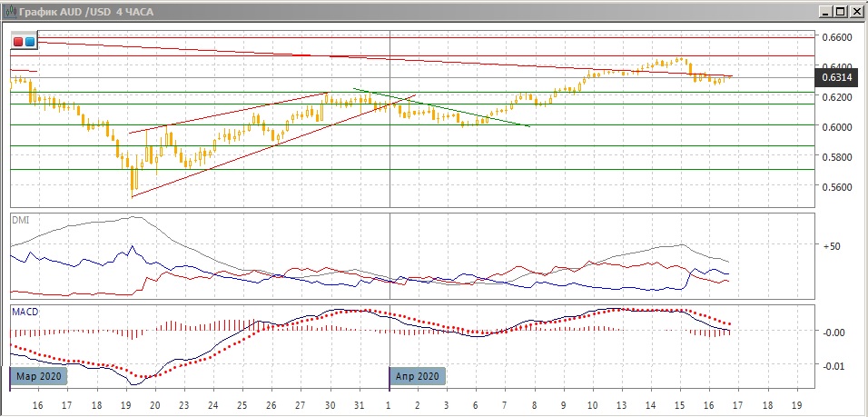Click date label 27 on the time axis
868x417 pixels.
300,403
